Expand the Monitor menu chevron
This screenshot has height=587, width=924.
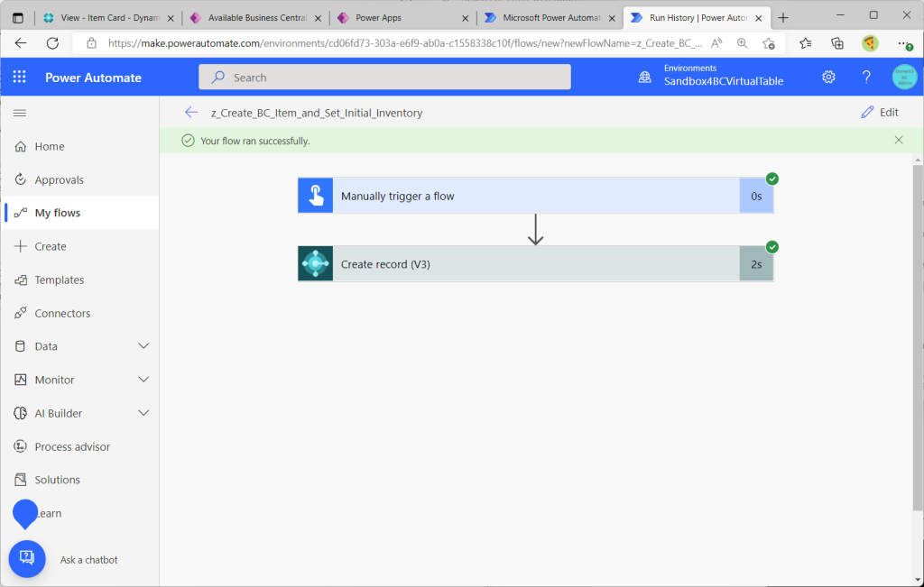click(143, 380)
